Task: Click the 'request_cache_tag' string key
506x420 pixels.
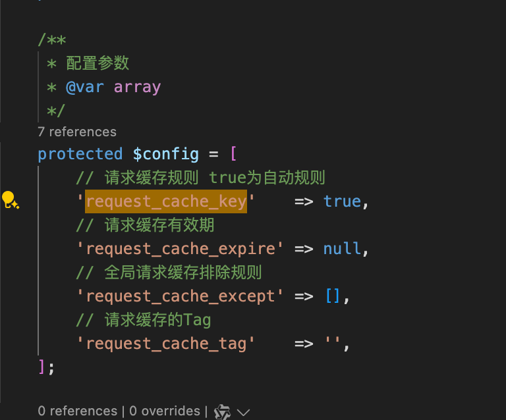Action: tap(166, 343)
